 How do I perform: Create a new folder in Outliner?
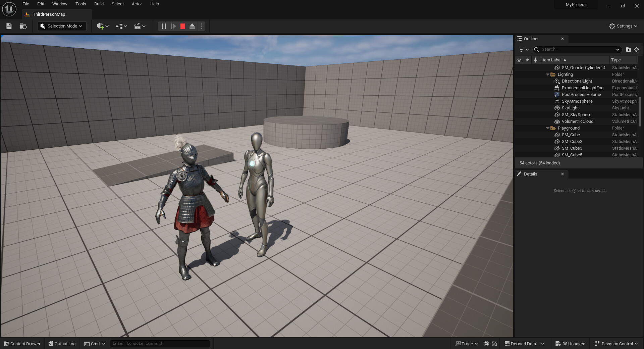[628, 50]
